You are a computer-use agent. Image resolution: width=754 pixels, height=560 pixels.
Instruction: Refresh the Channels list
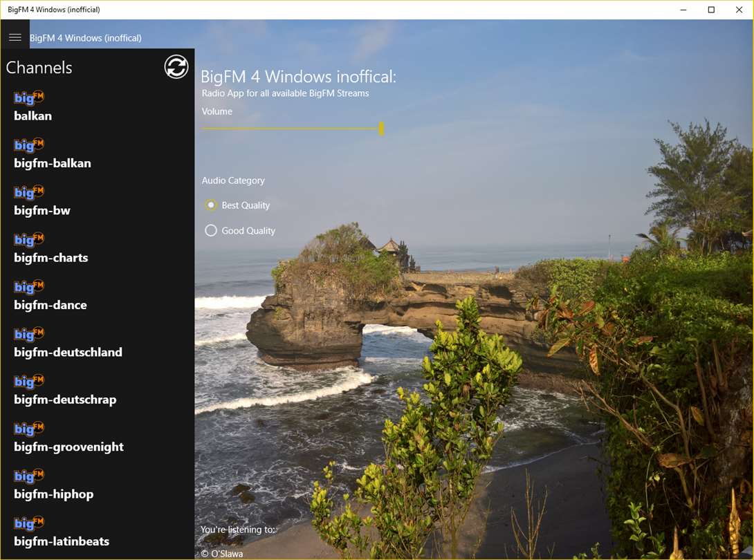176,67
